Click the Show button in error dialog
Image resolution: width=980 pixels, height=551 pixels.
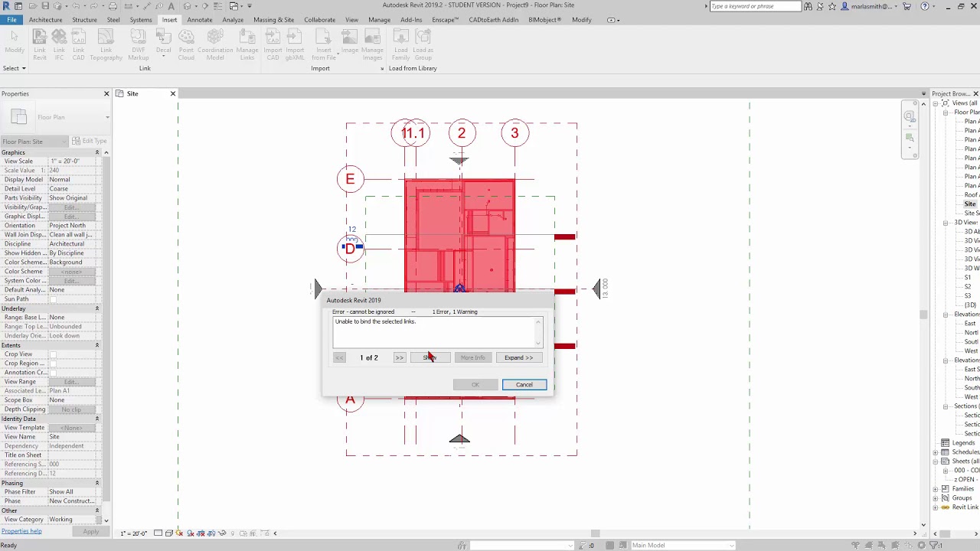430,357
